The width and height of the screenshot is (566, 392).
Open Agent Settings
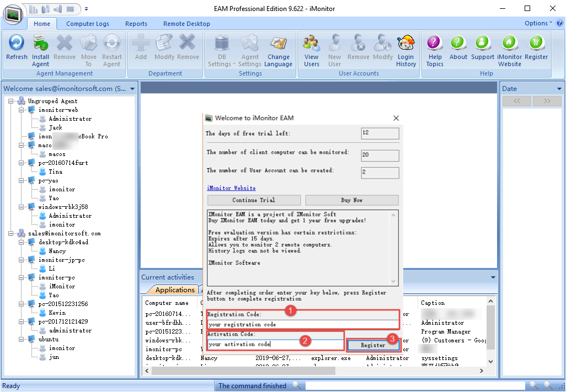[x=250, y=50]
